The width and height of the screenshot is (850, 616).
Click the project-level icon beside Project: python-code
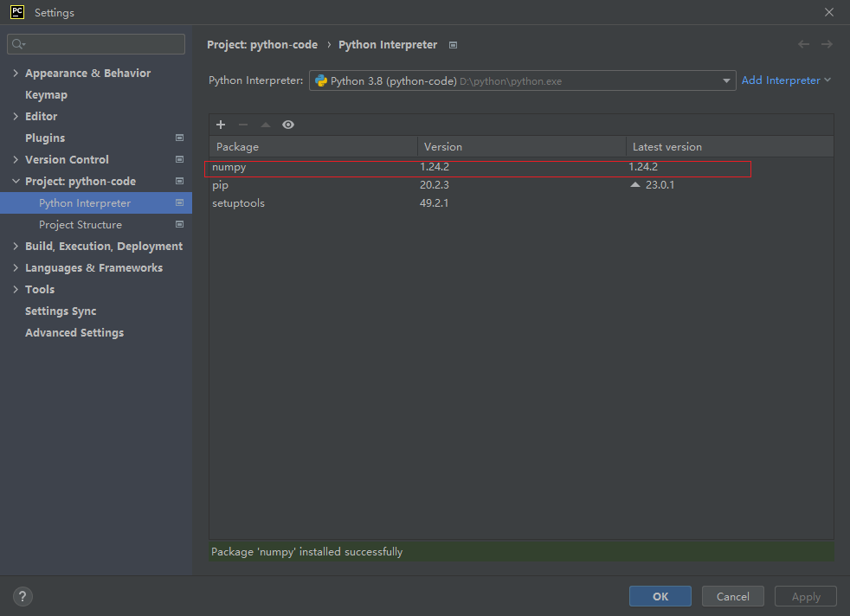[x=179, y=181]
